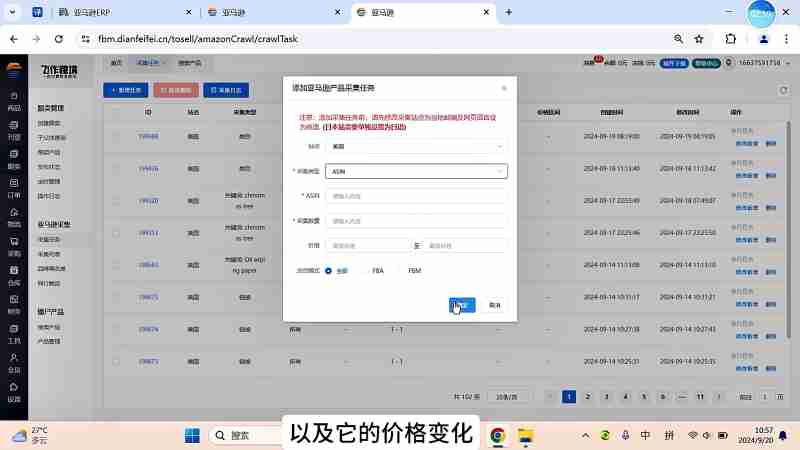800x450 pixels.
Task: Open the Chrome tab search chevron
Action: (x=12, y=12)
